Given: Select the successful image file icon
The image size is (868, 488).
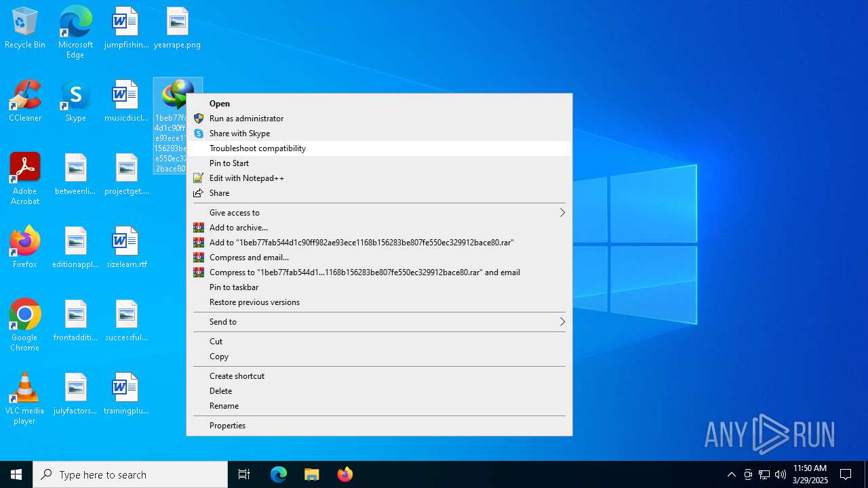Looking at the screenshot, I should (x=126, y=321).
